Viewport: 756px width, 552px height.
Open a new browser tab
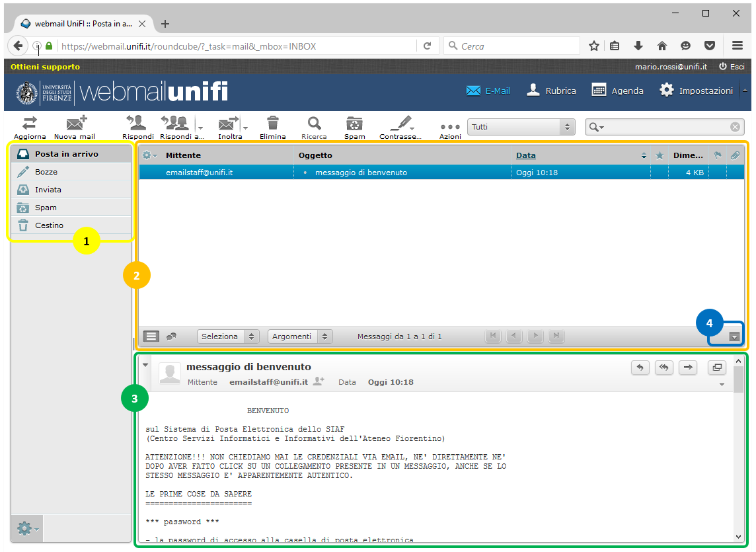point(165,24)
